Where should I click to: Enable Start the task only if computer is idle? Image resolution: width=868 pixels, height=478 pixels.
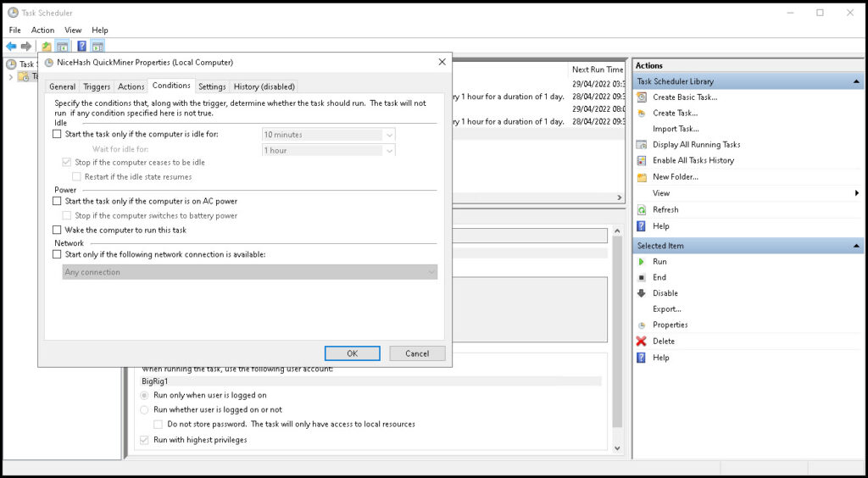coord(57,134)
